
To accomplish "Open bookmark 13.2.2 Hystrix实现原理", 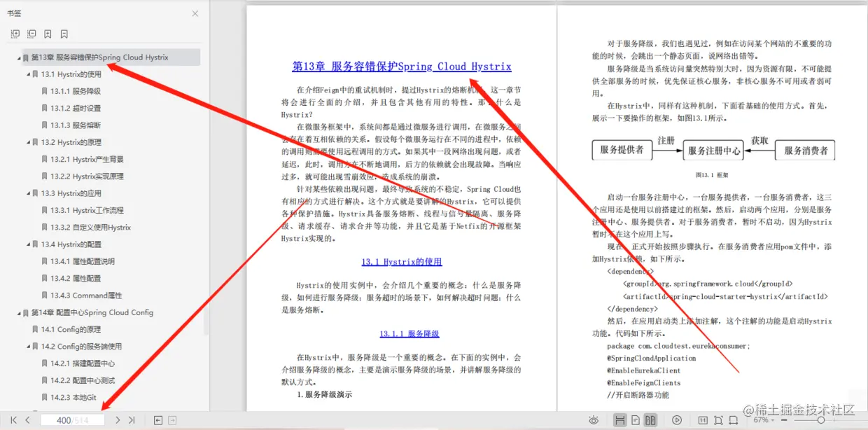I will [x=87, y=176].
